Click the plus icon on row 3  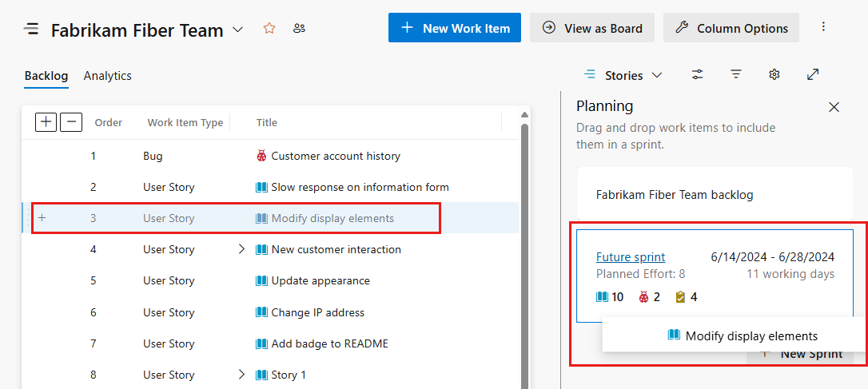(x=42, y=218)
